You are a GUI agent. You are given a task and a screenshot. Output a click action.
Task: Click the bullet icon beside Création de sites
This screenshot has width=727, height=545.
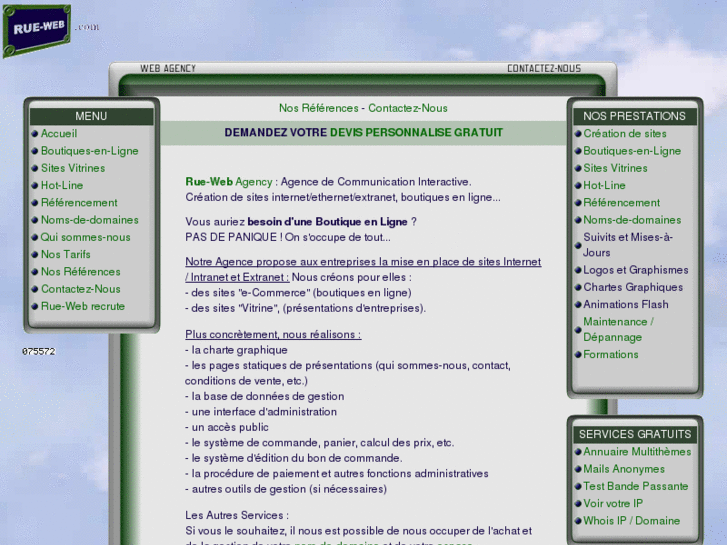(x=578, y=134)
